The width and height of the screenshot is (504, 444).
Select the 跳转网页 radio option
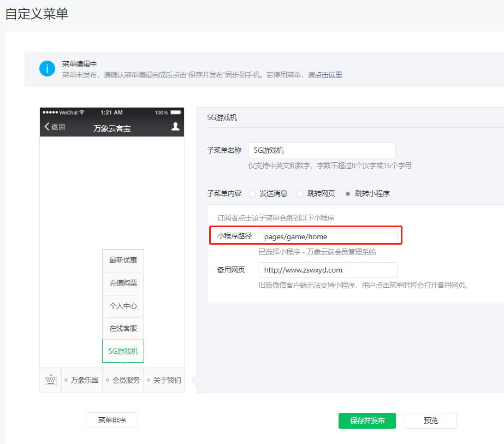(300, 193)
